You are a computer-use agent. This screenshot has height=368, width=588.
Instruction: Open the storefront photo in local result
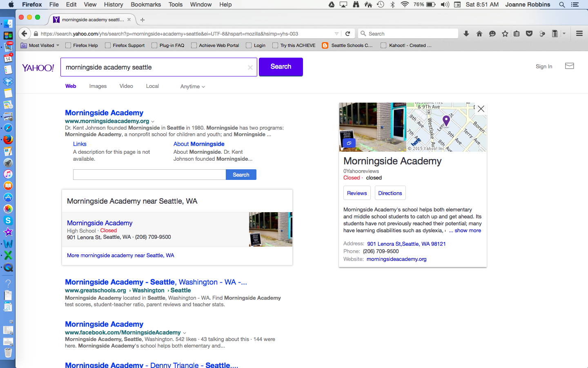tap(271, 229)
